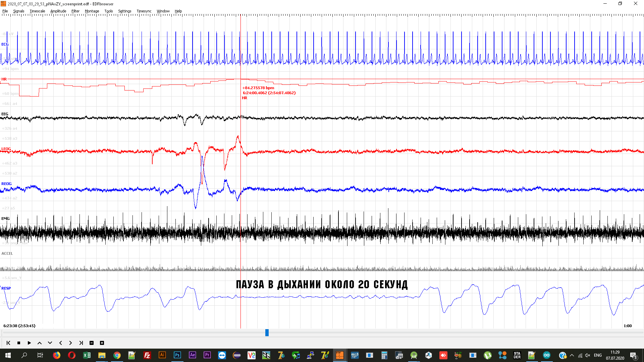644x362 pixels.
Task: Click the up-arrow navigation button
Action: 40,343
